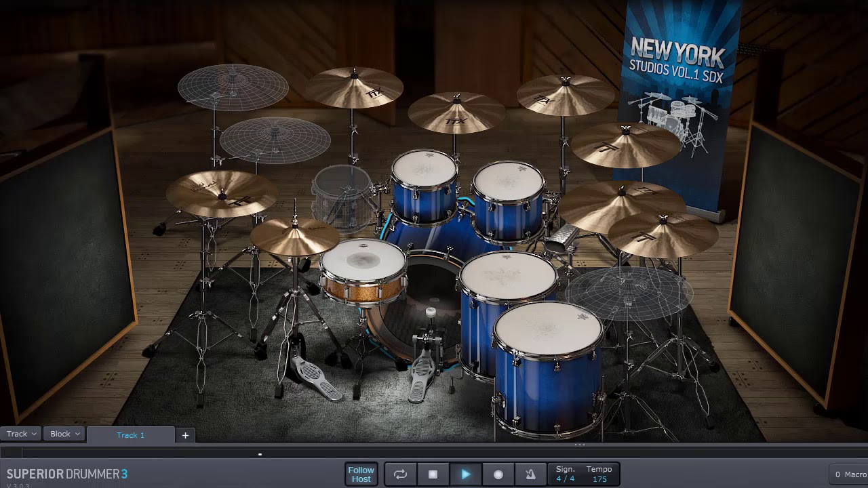Click the song track position marker
The height and width of the screenshot is (488, 868).
point(260,454)
